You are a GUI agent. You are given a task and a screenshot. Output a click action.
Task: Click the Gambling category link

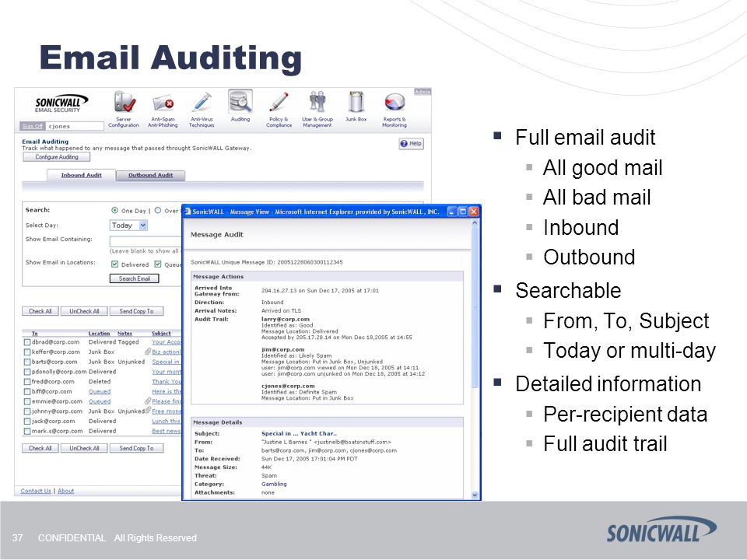point(274,485)
